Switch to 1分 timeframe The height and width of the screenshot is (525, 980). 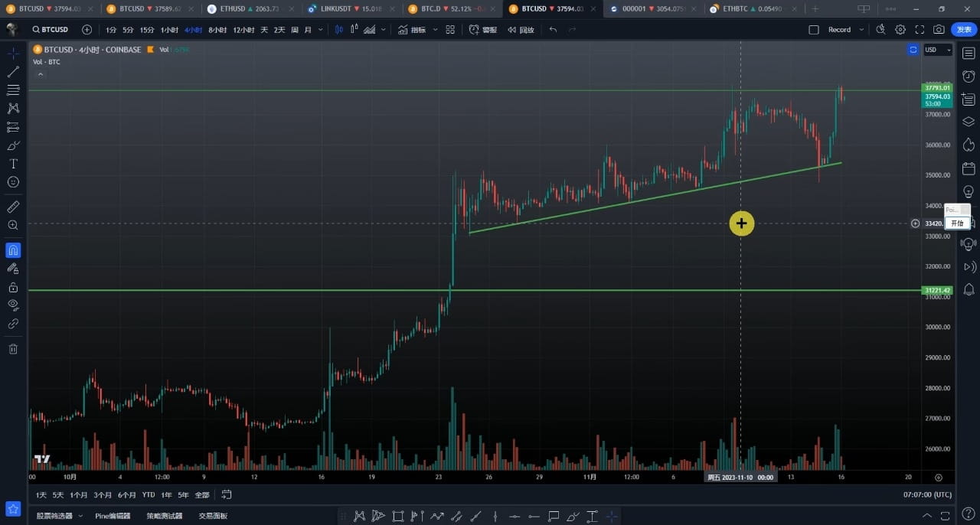coord(111,30)
